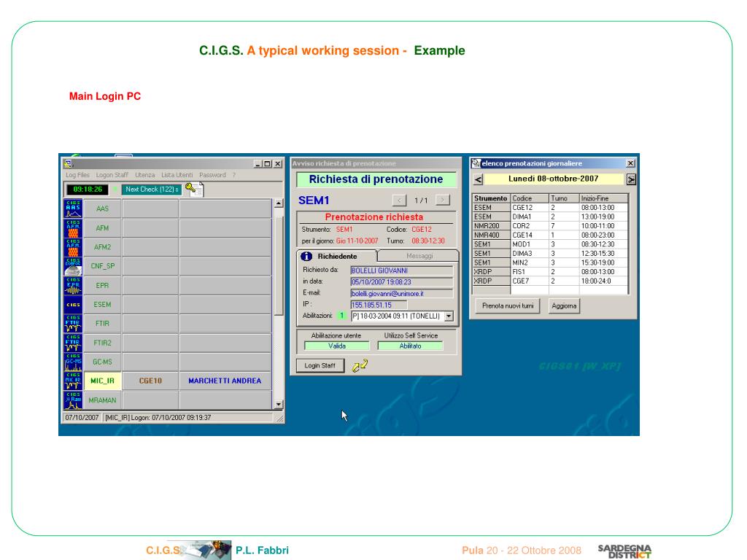The image size is (747, 560).
Task: Click the MARCHETTI ANDREA user cell
Action: click(225, 381)
